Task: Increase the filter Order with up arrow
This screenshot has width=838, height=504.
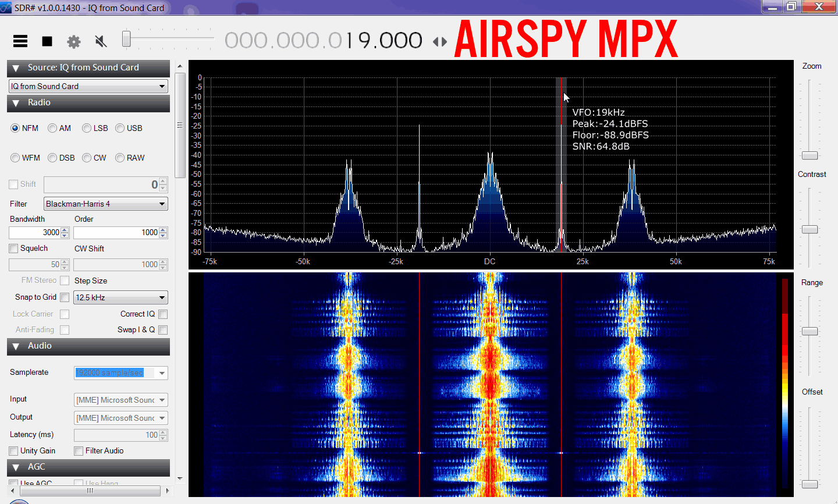Action: [x=163, y=230]
